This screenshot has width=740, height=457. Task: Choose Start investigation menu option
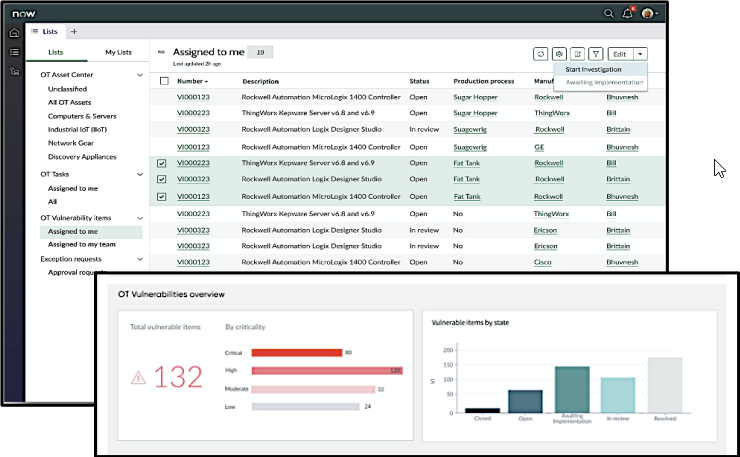(600, 69)
